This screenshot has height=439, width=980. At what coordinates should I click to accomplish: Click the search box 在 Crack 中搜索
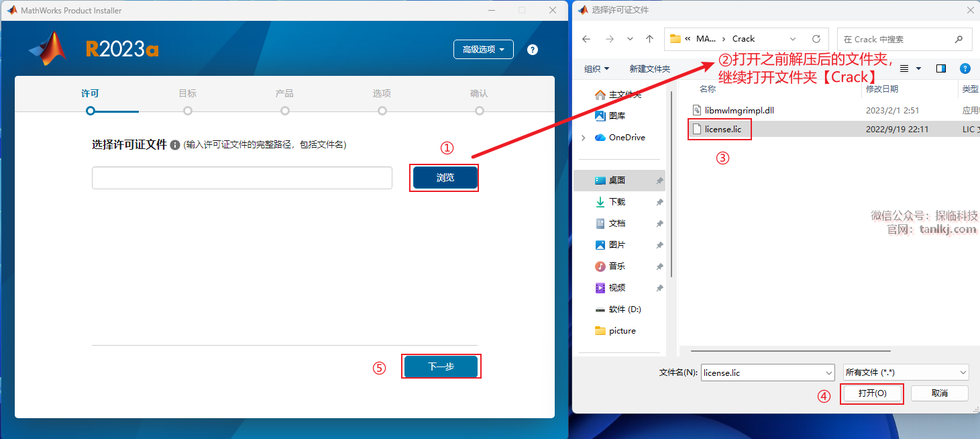(x=904, y=39)
